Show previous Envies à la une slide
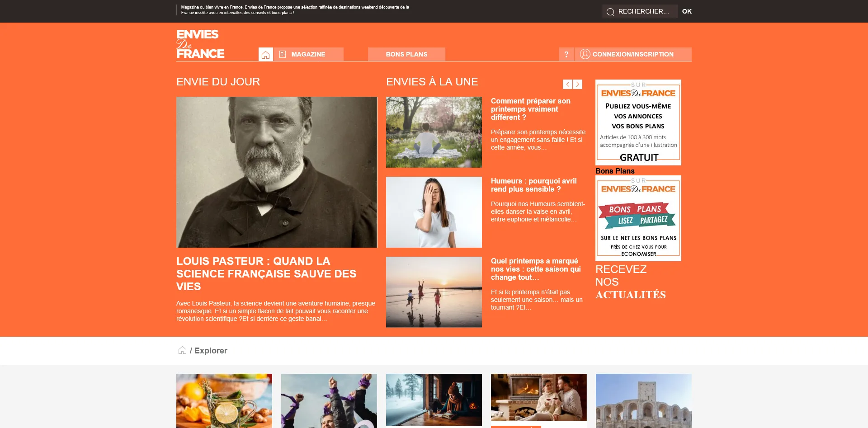Screen dimensions: 868x428 (x=568, y=85)
